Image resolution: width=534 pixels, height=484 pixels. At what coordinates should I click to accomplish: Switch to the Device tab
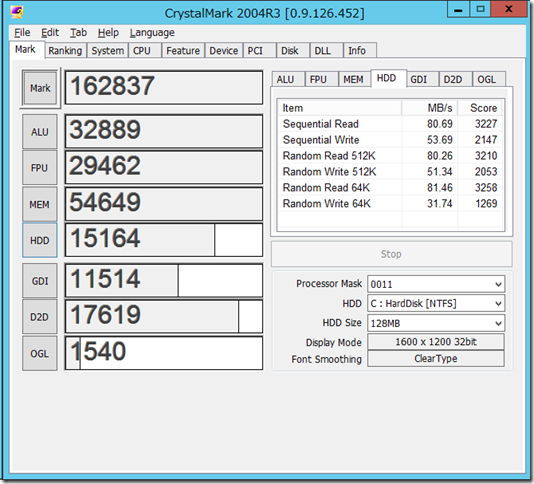point(224,50)
